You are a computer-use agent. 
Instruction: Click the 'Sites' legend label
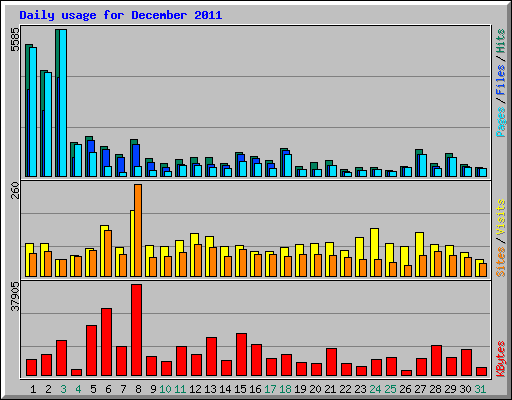click(x=500, y=262)
